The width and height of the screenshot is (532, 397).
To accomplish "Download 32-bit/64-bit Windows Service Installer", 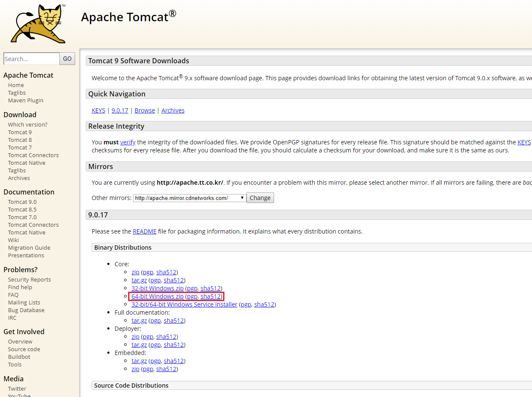I will coord(185,304).
